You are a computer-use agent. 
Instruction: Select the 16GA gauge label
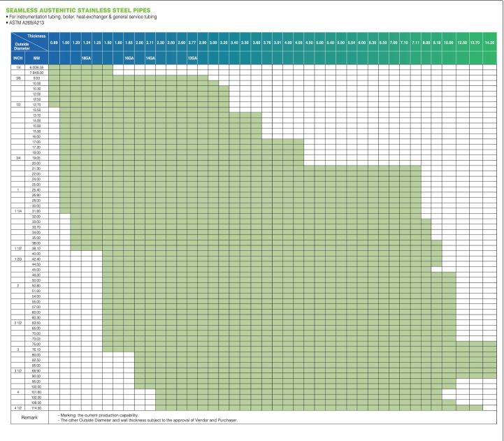[129, 58]
